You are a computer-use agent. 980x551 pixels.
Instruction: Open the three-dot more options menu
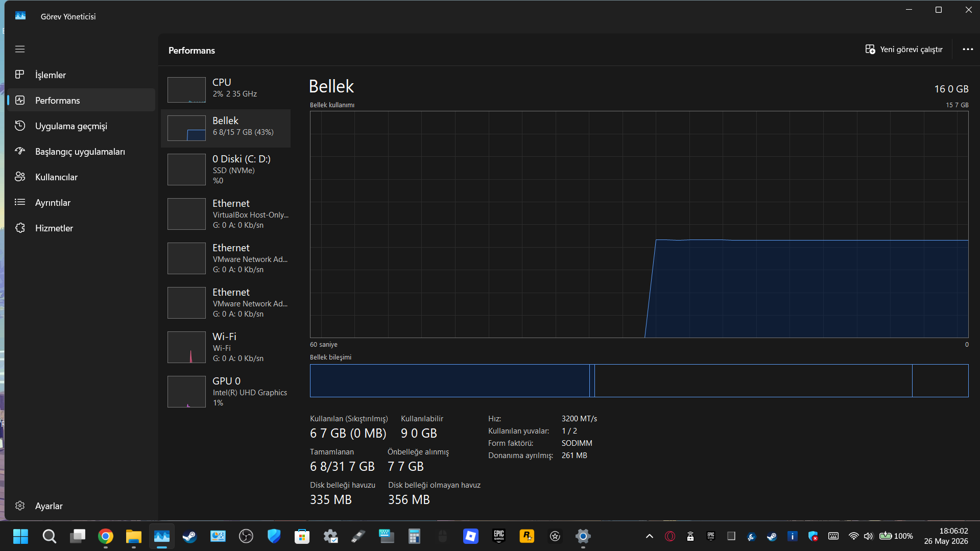(x=967, y=50)
